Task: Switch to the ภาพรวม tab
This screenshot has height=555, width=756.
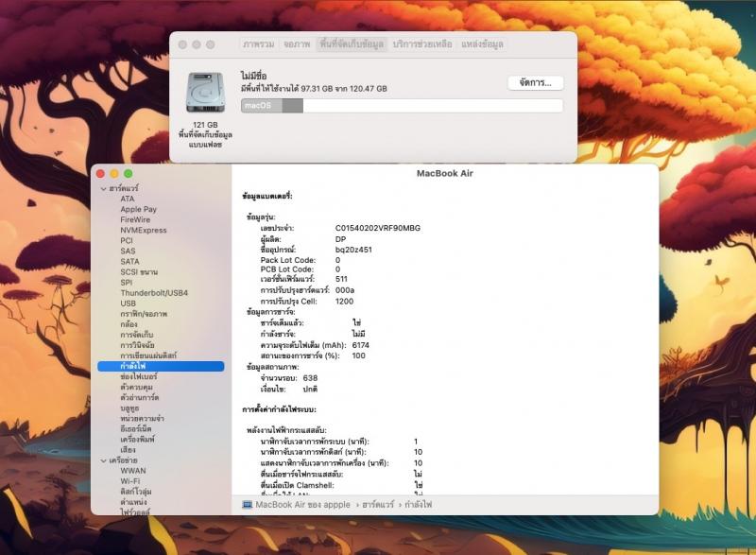Action: pos(259,44)
